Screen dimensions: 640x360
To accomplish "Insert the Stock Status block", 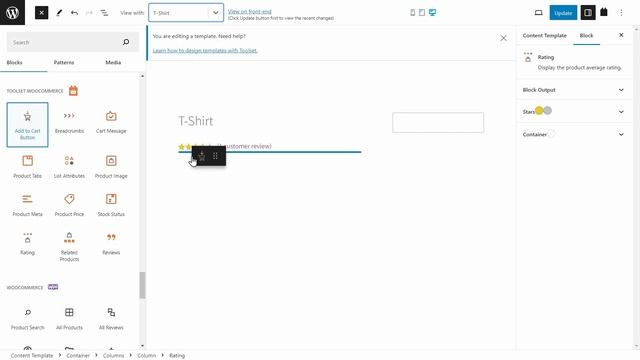I will pos(111,205).
